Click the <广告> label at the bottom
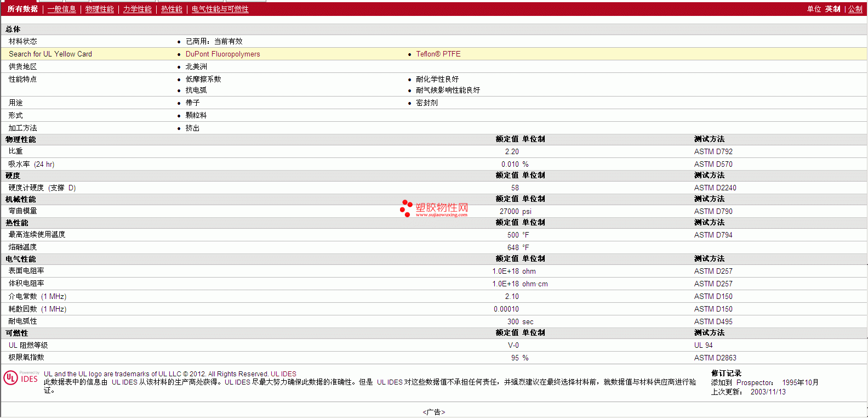 tap(434, 413)
